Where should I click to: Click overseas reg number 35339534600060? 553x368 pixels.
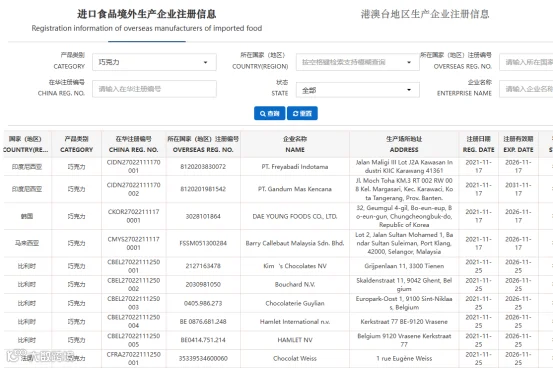203,358
